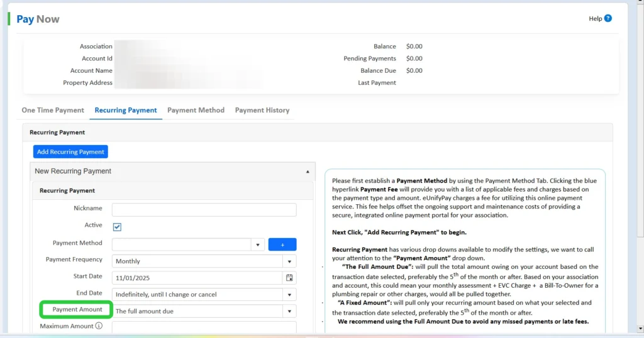Expand the Payment Frequency dropdown
This screenshot has width=644, height=338.
(x=289, y=261)
